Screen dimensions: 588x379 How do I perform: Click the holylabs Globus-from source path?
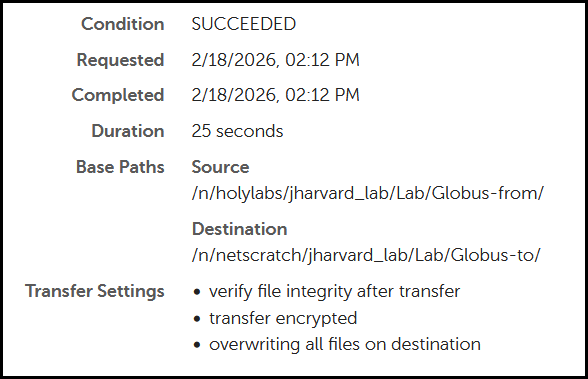pyautogui.click(x=368, y=193)
